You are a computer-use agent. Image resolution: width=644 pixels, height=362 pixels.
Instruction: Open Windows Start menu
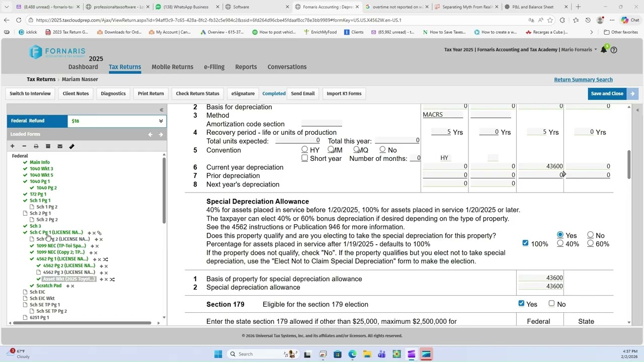(218, 354)
